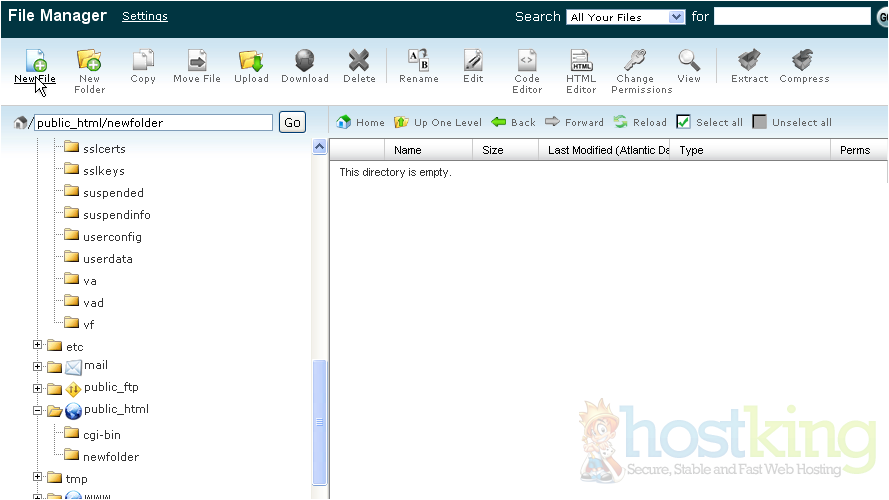Check the Select all checkbox
The height and width of the screenshot is (500, 889).
coord(684,122)
